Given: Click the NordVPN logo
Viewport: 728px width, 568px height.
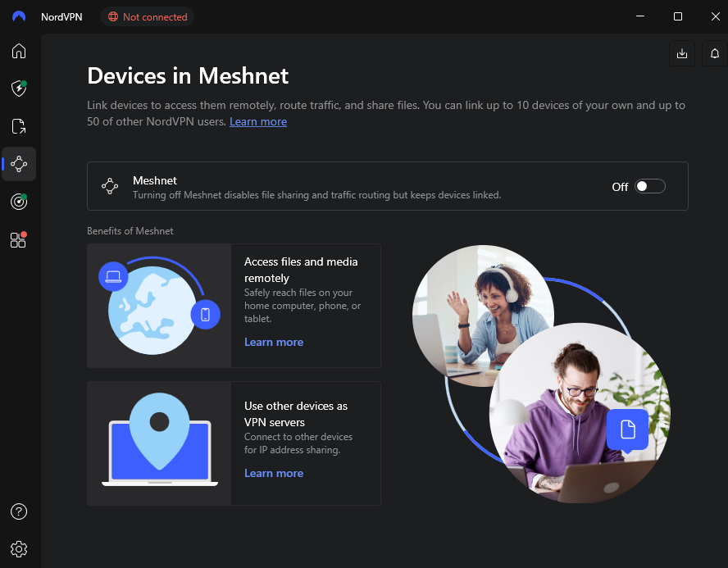Looking at the screenshot, I should tap(18, 16).
